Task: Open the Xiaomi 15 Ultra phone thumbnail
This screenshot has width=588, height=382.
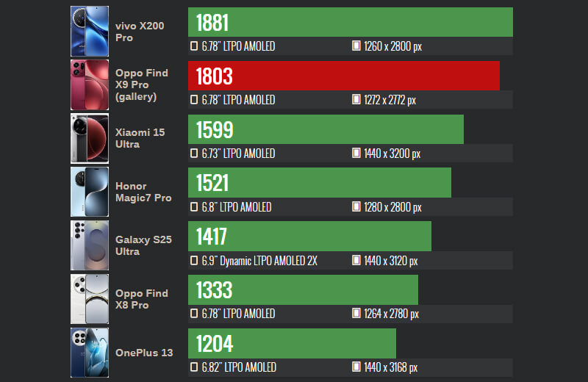Action: pos(90,139)
